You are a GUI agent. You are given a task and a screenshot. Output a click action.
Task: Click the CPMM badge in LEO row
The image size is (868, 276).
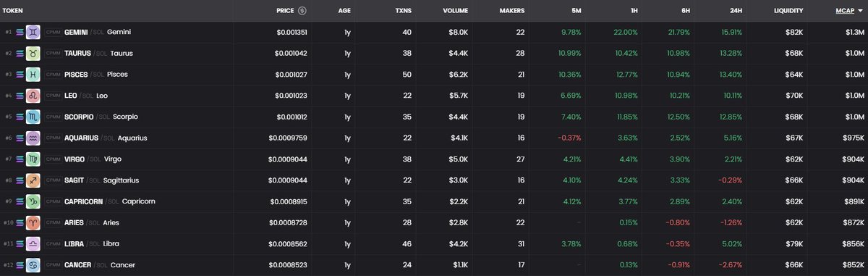click(53, 96)
